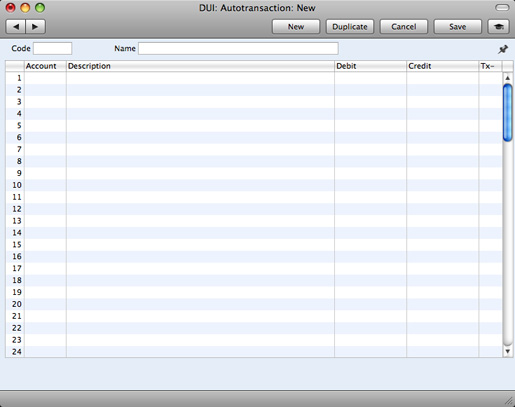Viewport: 515px width, 407px height.
Task: Cancel the new autotransaction
Action: (404, 27)
